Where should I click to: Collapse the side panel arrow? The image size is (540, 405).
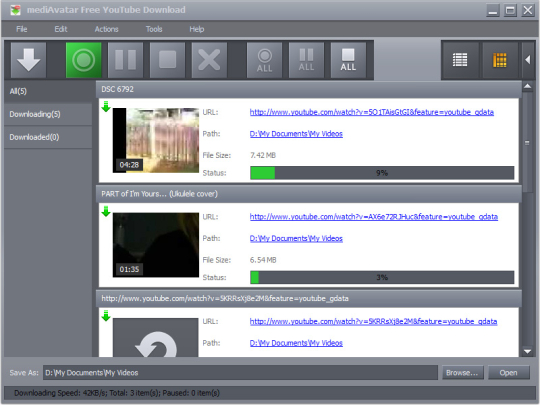coord(528,60)
